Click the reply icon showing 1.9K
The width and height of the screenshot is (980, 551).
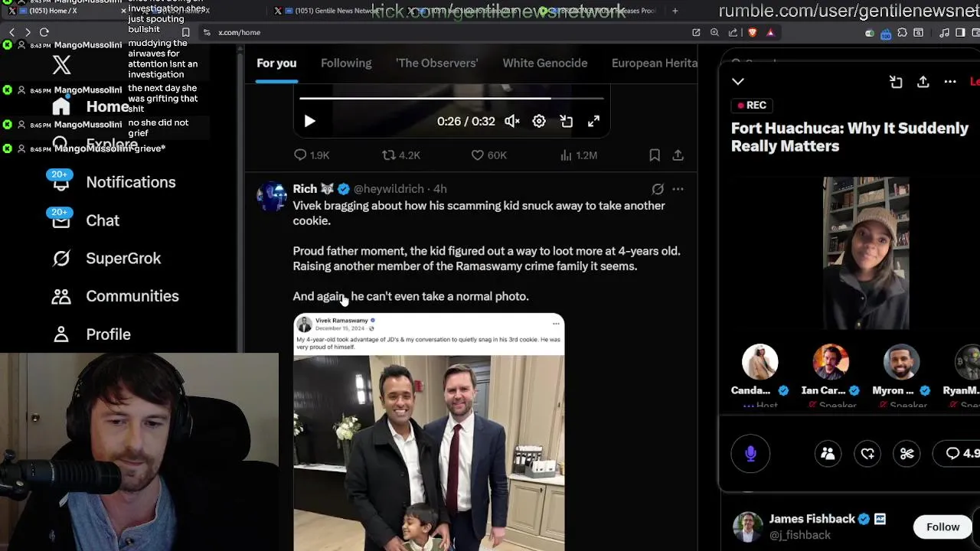(x=300, y=155)
